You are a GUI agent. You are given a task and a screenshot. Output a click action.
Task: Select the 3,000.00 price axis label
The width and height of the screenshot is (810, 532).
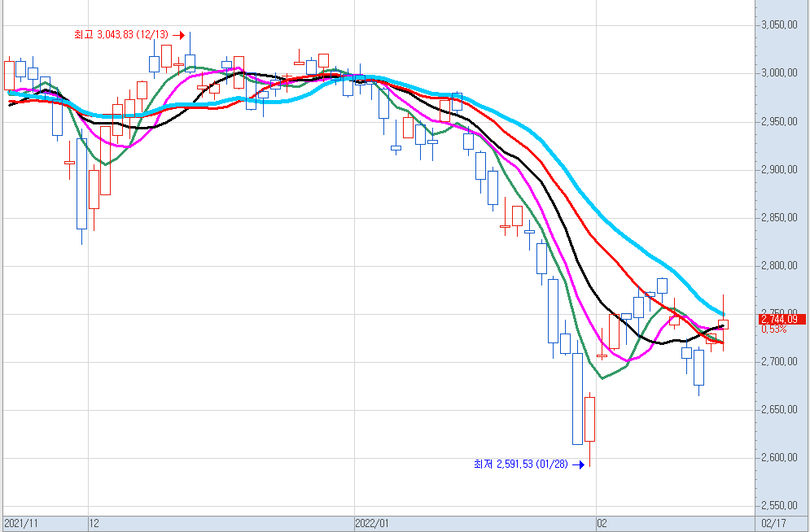(x=779, y=73)
